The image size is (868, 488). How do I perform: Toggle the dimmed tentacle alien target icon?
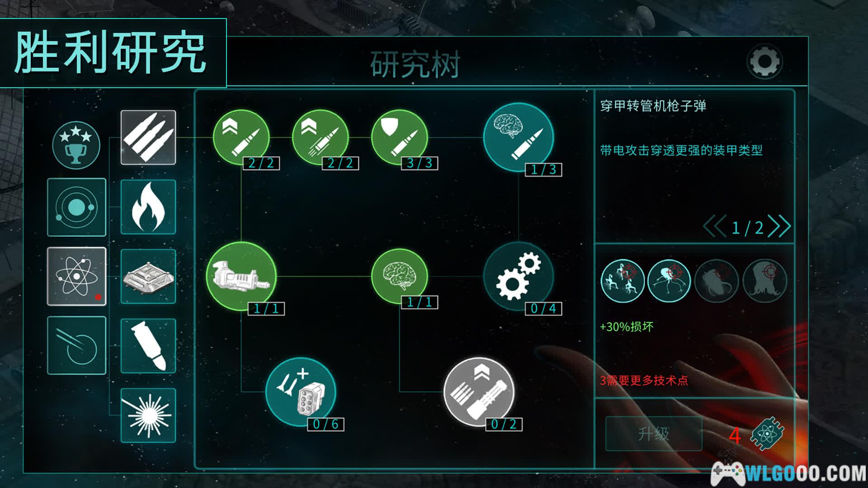tap(717, 281)
